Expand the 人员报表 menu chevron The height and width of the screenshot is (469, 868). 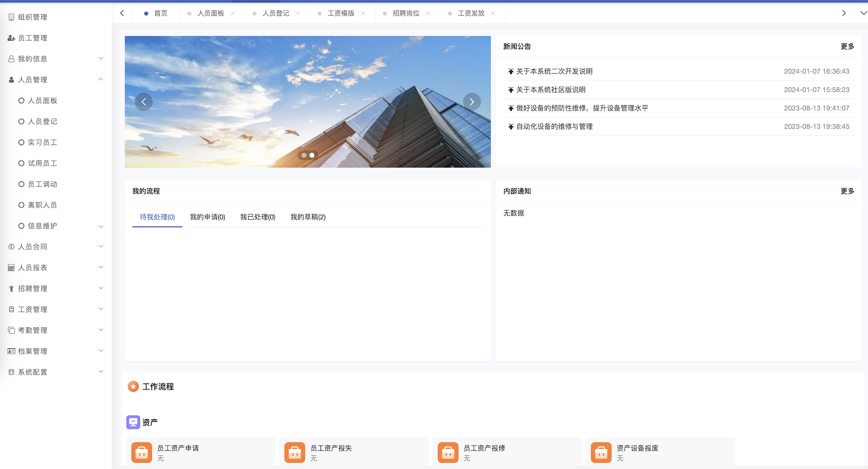click(x=101, y=267)
